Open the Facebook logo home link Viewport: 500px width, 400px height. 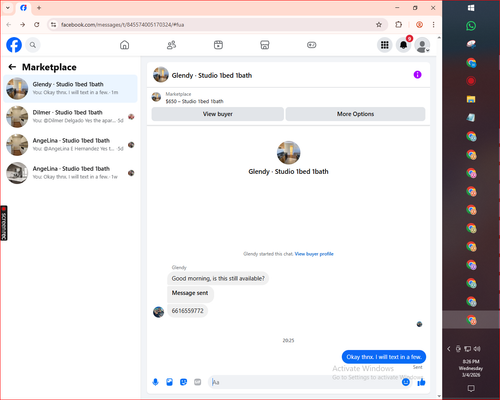(14, 45)
